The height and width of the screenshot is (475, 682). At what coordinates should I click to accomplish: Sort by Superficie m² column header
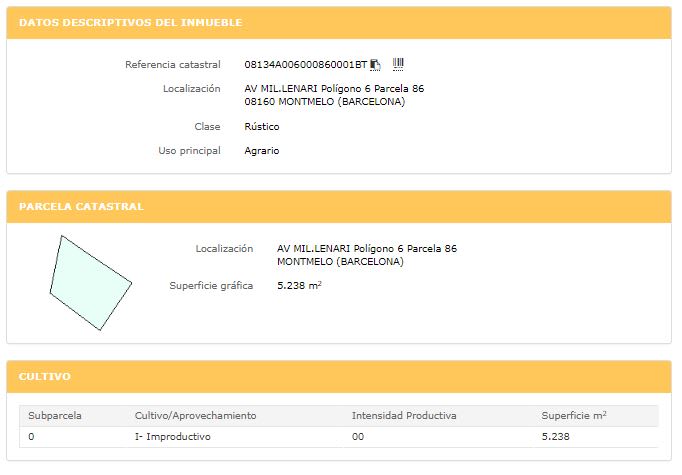coord(574,416)
